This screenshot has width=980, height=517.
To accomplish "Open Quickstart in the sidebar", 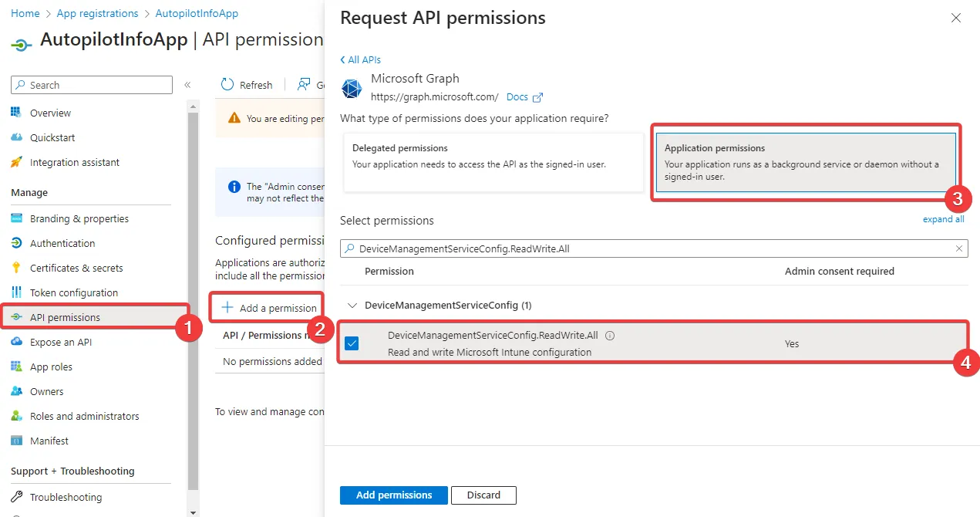I will pos(52,137).
